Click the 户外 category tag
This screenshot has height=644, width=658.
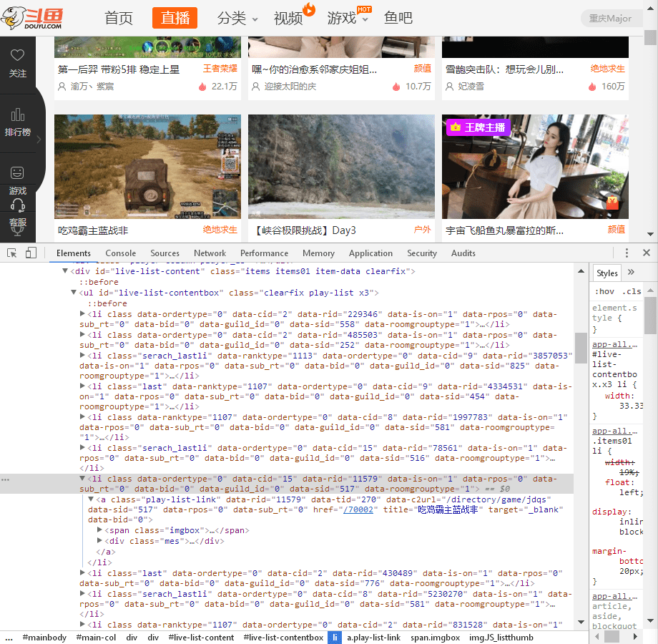click(x=422, y=230)
